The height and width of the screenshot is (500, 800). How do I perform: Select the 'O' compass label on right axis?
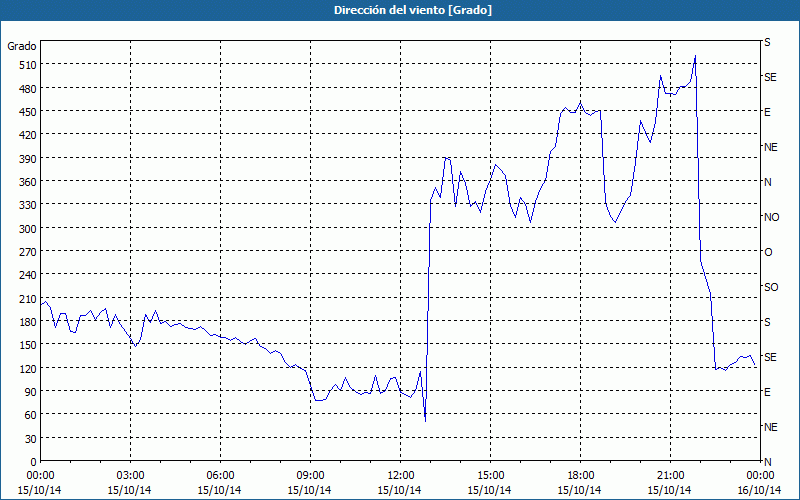click(768, 252)
